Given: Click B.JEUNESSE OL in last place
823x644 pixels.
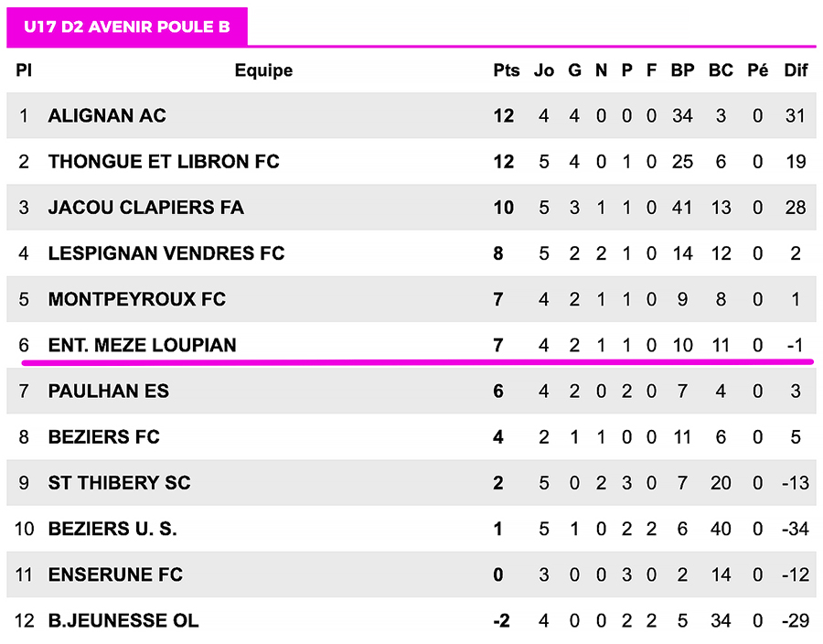Looking at the screenshot, I should pyautogui.click(x=123, y=620).
